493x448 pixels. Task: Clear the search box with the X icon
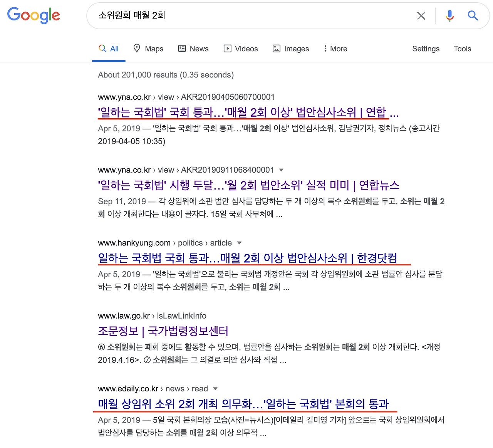[421, 16]
